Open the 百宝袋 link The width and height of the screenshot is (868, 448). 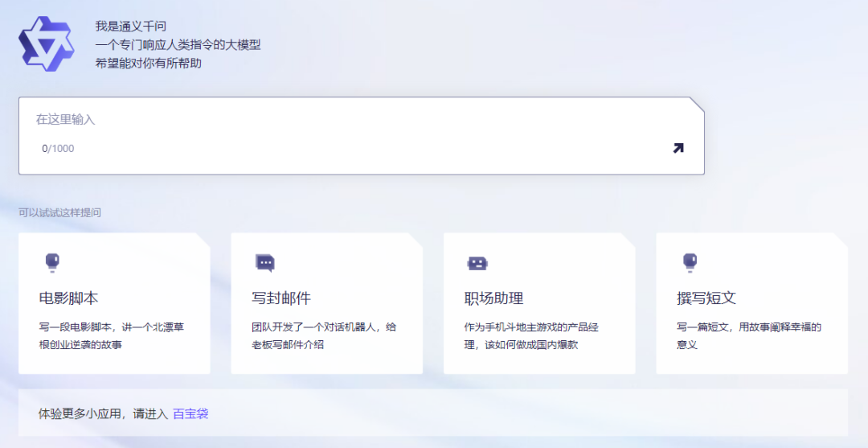pos(190,414)
